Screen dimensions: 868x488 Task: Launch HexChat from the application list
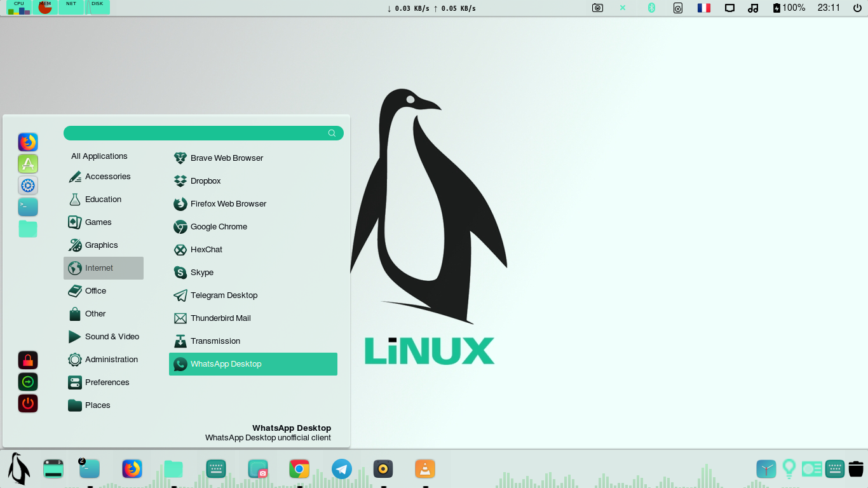(253, 250)
